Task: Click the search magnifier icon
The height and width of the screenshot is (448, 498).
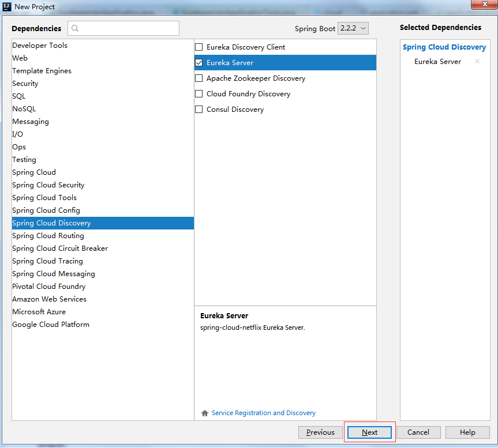Action: 75,28
